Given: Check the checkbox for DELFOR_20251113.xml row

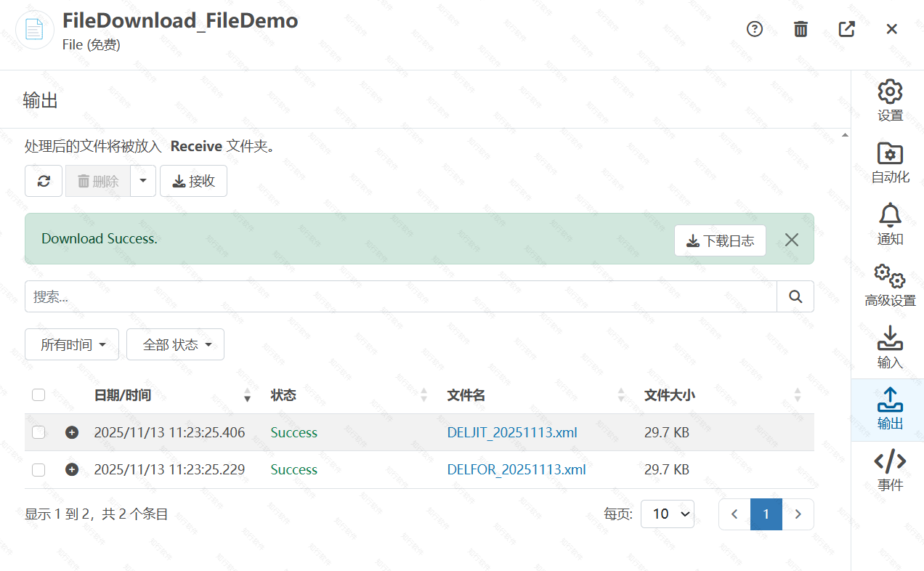Looking at the screenshot, I should pyautogui.click(x=38, y=469).
